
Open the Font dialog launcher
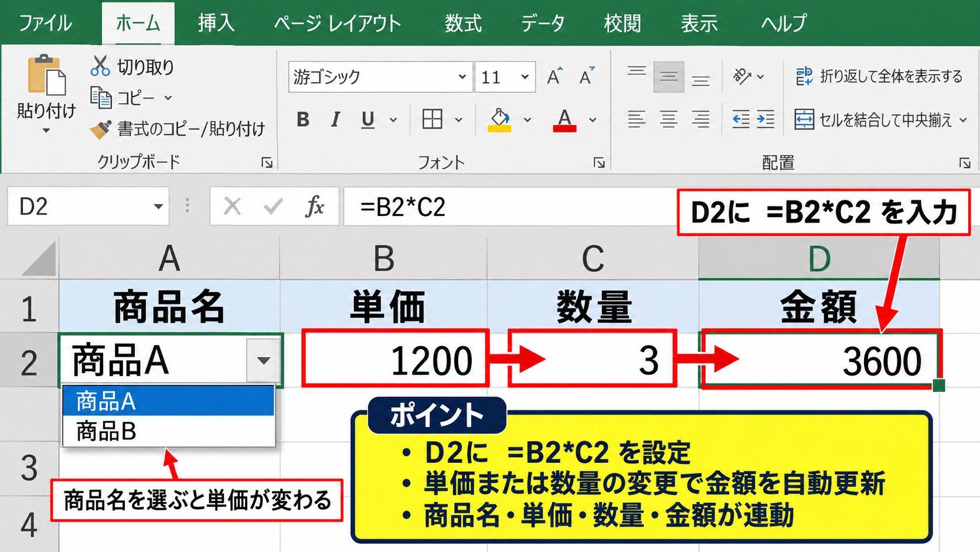click(x=599, y=162)
